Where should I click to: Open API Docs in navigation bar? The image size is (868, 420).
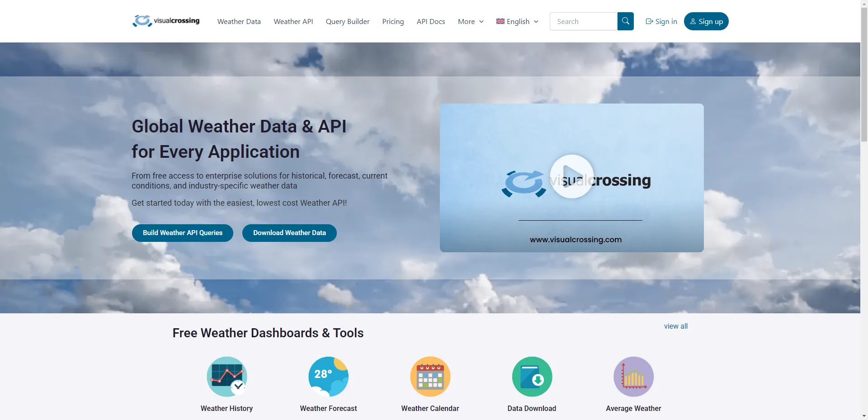tap(430, 21)
